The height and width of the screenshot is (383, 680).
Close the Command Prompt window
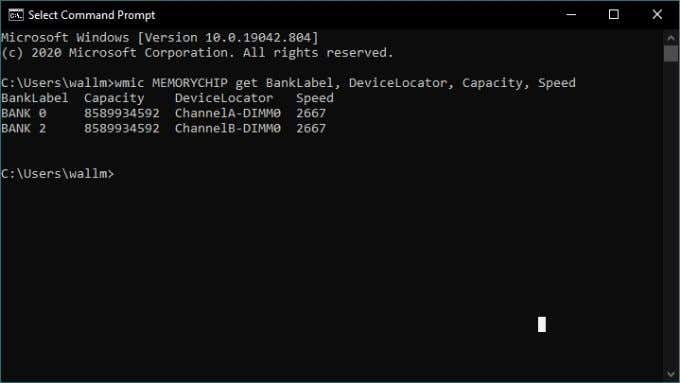pyautogui.click(x=657, y=15)
